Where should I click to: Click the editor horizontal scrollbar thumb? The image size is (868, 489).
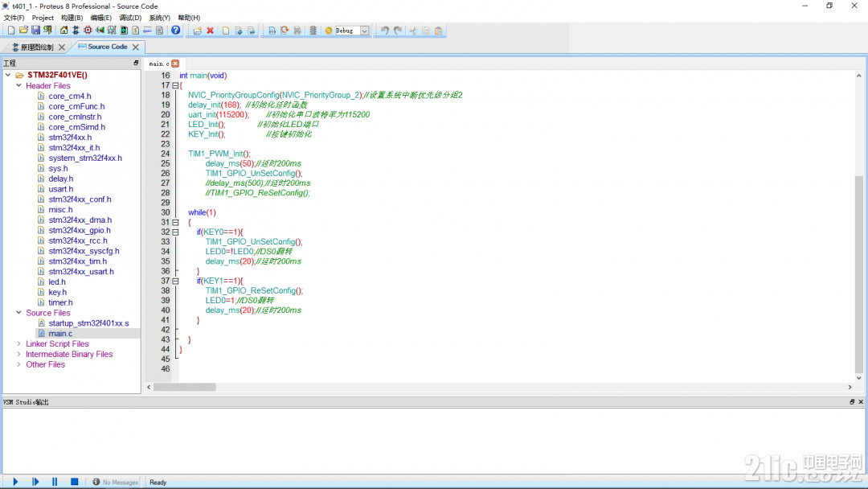[x=185, y=387]
